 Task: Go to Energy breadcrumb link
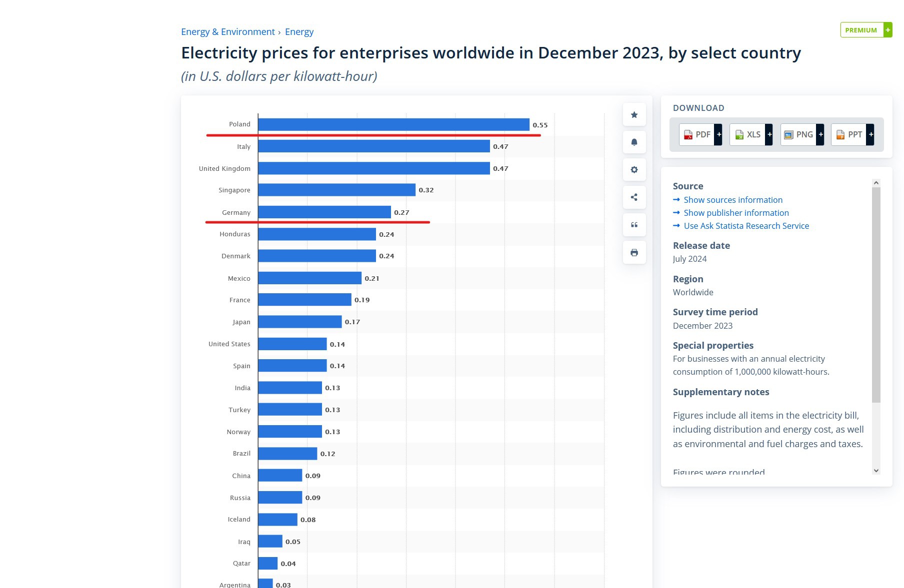299,32
